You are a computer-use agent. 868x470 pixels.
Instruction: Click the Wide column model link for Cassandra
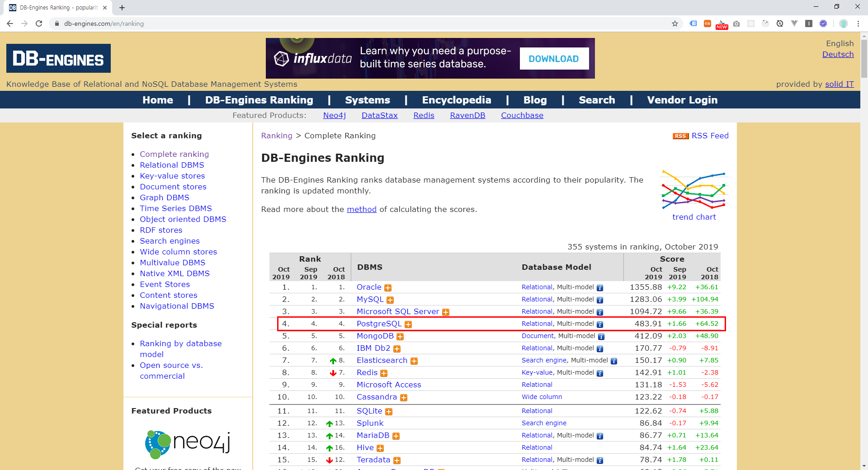[x=542, y=397]
